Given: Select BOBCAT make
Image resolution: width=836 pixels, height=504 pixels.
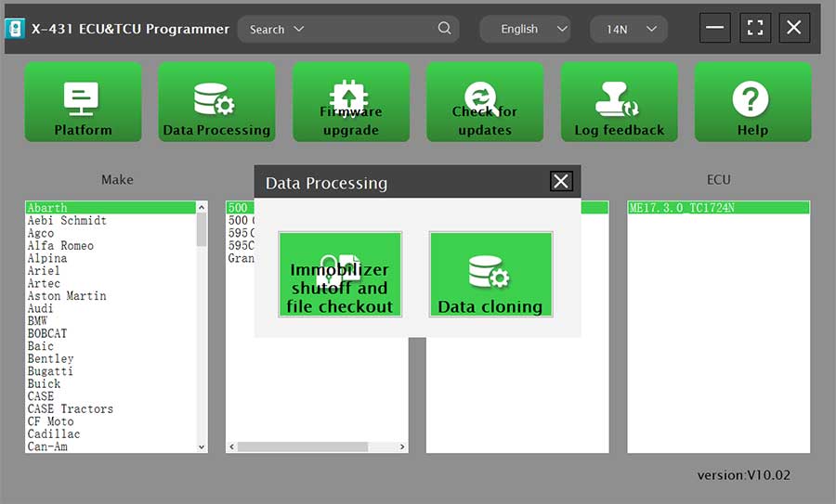Looking at the screenshot, I should coord(111,333).
